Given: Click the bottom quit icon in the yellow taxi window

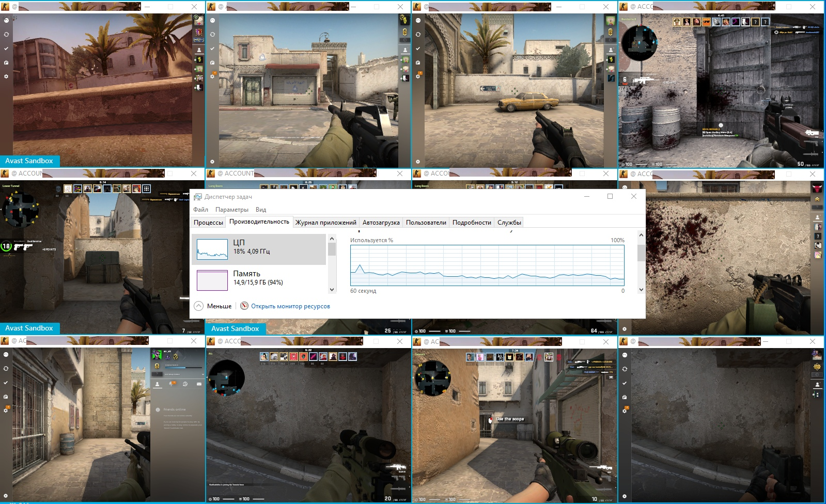Looking at the screenshot, I should click(418, 162).
